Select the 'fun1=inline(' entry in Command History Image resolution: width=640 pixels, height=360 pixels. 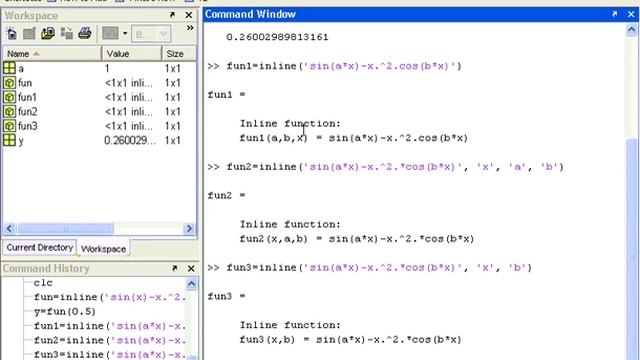click(x=110, y=326)
